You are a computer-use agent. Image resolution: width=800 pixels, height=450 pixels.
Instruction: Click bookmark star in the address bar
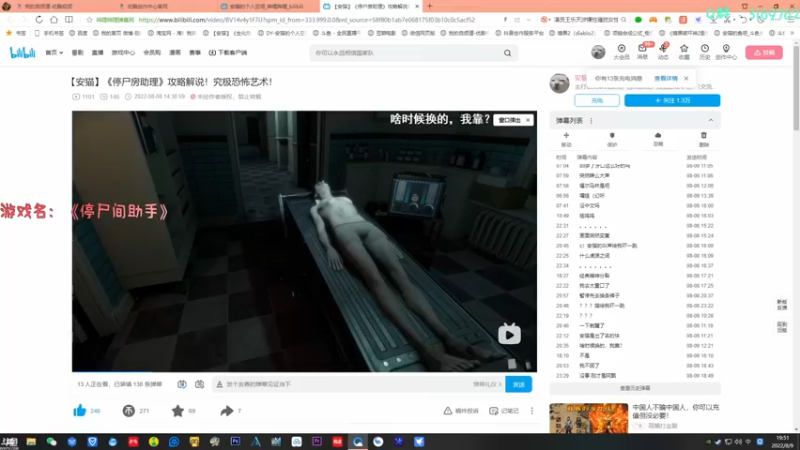[x=89, y=20]
